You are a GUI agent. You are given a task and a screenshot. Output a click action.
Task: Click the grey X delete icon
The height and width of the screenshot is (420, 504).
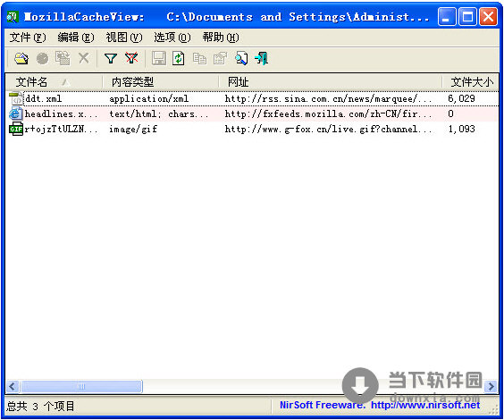tap(84, 58)
